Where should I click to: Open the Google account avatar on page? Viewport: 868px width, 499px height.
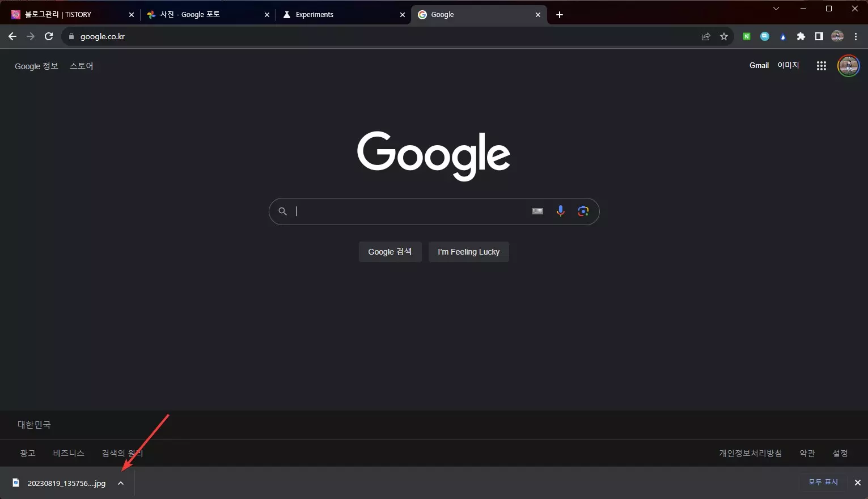pos(849,66)
